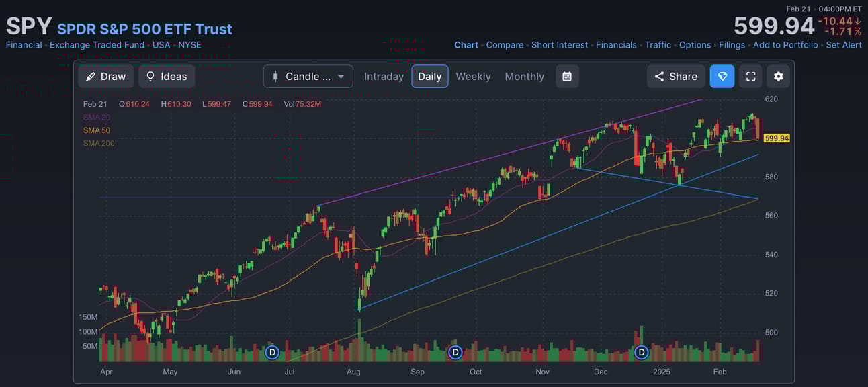This screenshot has height=387, width=868.
Task: Open the Ideas lightbulb button
Action: coord(167,77)
